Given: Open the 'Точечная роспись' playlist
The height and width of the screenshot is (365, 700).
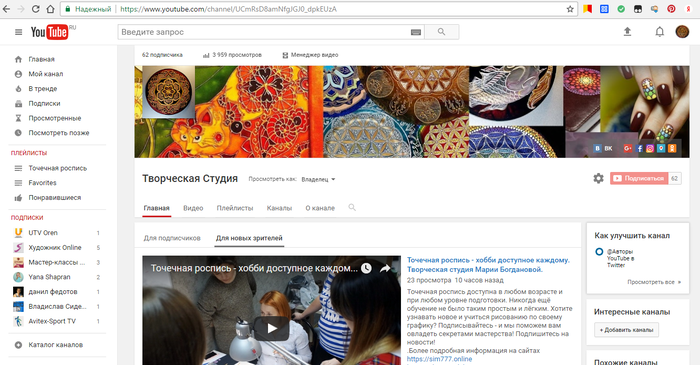Looking at the screenshot, I should click(x=58, y=168).
